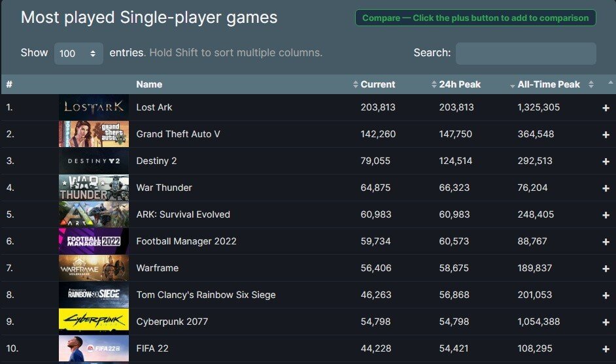Click the Lost Ark logo thumbnail
616x364 pixels.
click(x=94, y=107)
